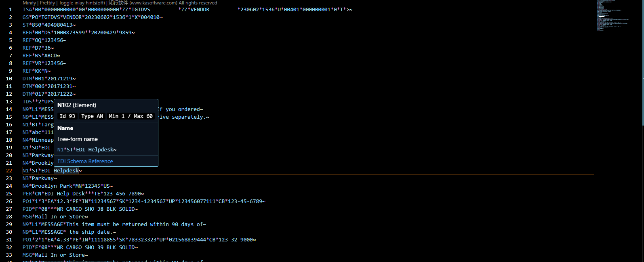Click the 'Type AN' badge in the hover popup
Image resolution: width=644 pixels, height=262 pixels.
pos(92,116)
